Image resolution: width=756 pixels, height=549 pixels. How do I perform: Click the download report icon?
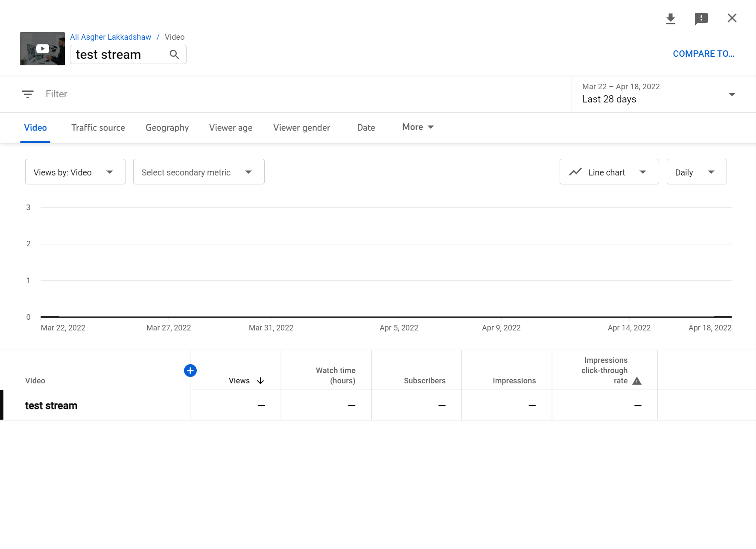coord(670,19)
